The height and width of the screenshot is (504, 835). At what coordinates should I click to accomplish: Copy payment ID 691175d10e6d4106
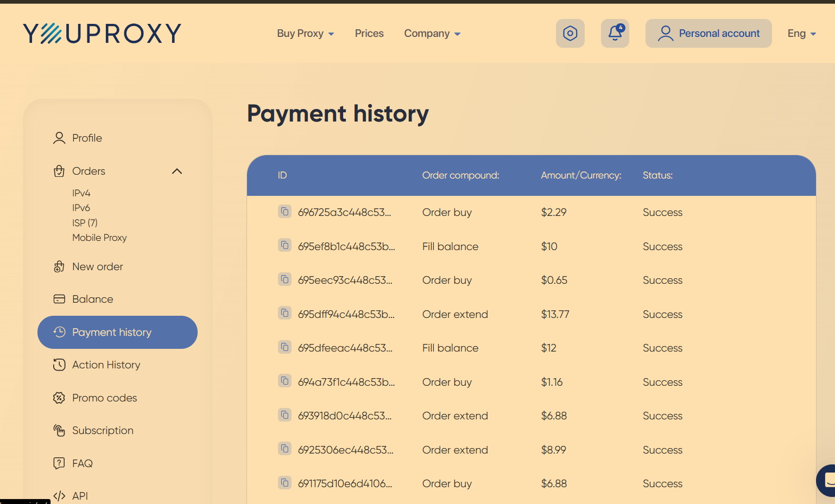point(285,483)
